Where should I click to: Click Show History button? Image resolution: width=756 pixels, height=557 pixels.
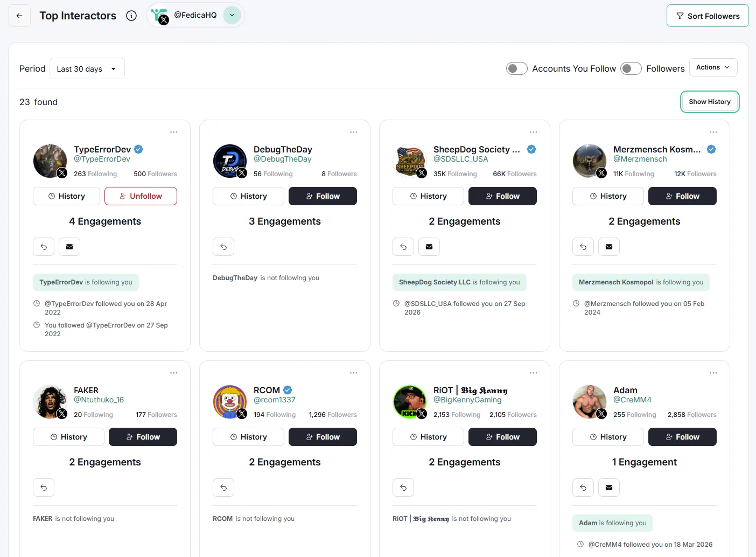(710, 102)
